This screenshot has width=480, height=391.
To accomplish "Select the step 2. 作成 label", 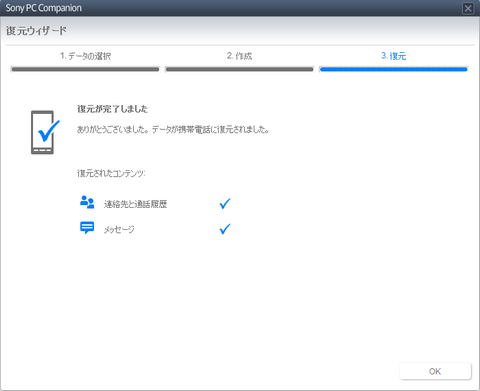I will (239, 56).
